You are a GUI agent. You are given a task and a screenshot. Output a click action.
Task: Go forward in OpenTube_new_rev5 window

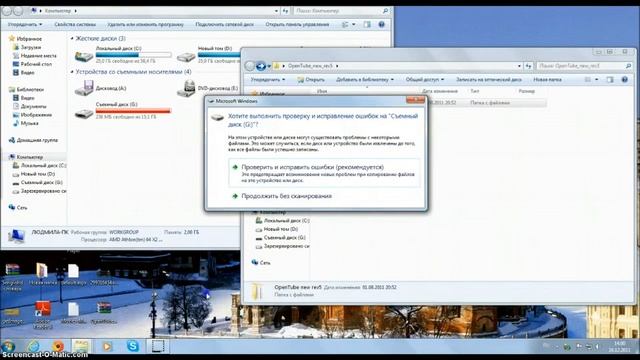(261, 66)
